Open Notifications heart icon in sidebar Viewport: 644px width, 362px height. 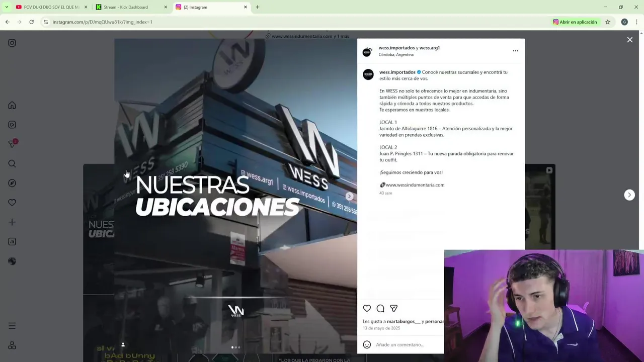(x=12, y=202)
